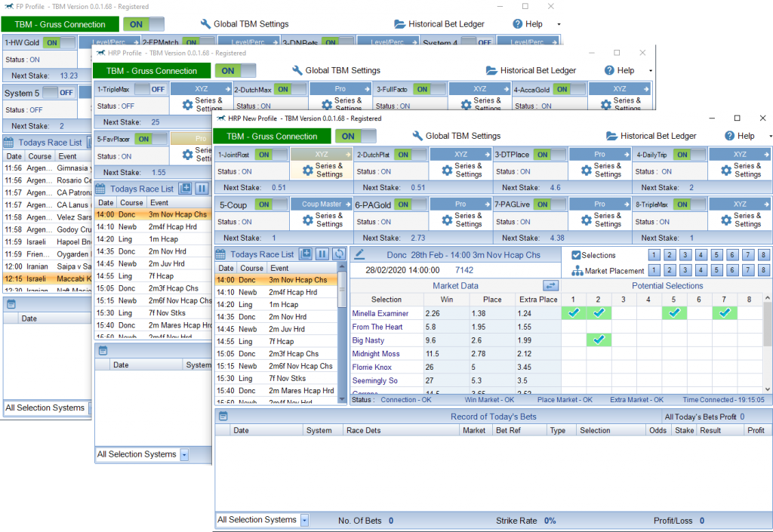This screenshot has height=532, width=773.
Task: Pause the race list in the HRP Profile window
Action: 202,188
